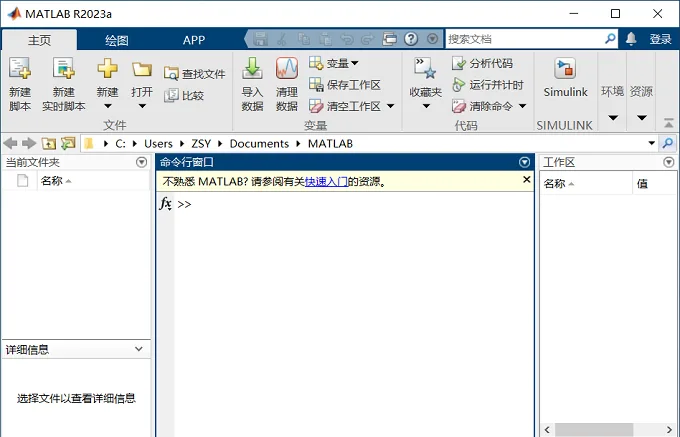680x437 pixels.
Task: Open the 快速入门 link
Action: [x=326, y=182]
